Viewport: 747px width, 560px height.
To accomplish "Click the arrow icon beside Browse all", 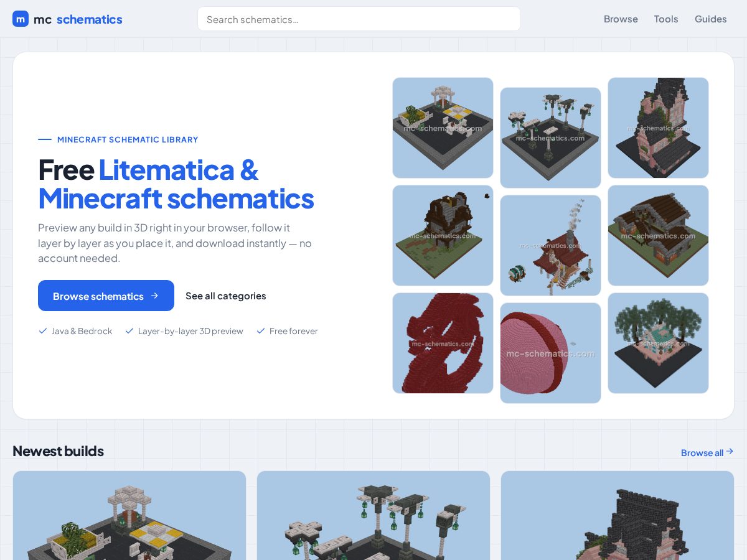I will 730,452.
